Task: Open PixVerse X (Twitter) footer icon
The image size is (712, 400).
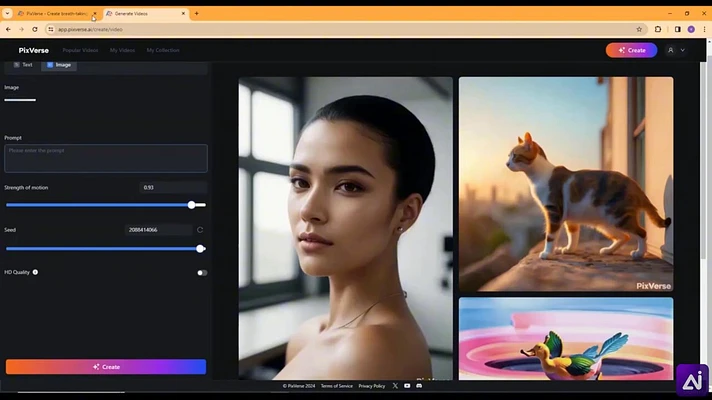Action: tap(395, 386)
